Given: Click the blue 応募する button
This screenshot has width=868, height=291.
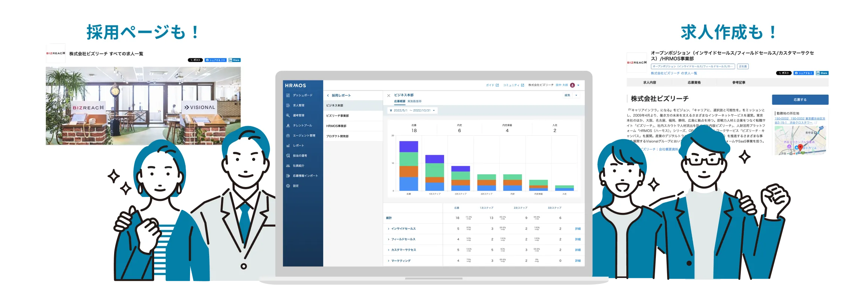Looking at the screenshot, I should pos(800,100).
